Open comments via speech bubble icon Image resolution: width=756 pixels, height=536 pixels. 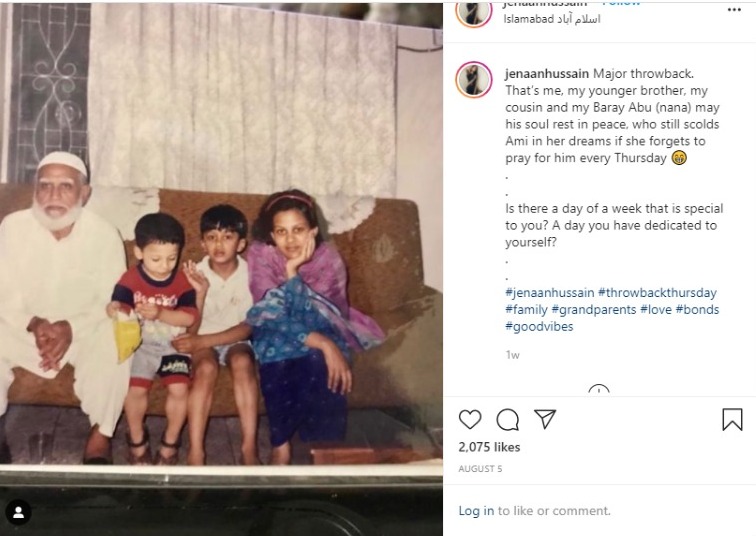click(x=507, y=419)
